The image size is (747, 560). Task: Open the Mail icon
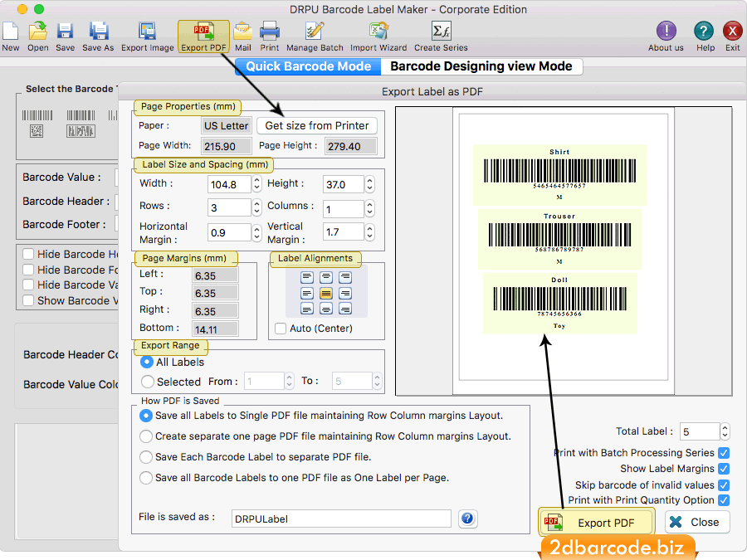point(243,32)
